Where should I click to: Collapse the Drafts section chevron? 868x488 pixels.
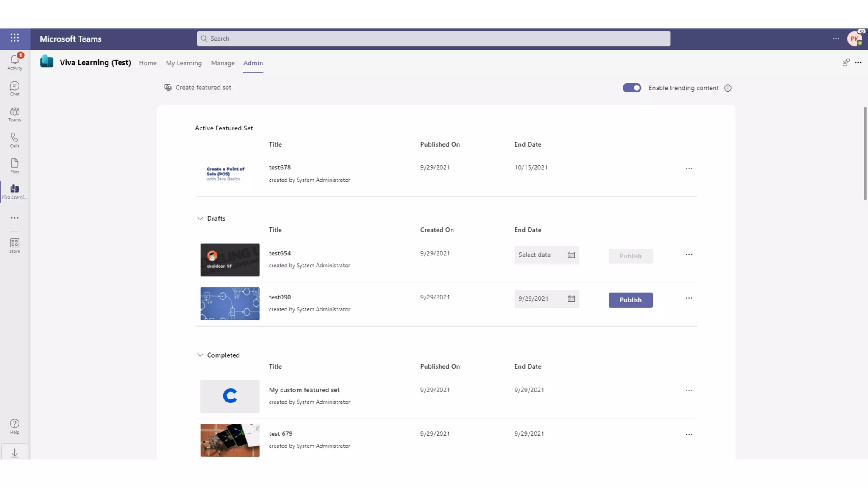coord(200,219)
